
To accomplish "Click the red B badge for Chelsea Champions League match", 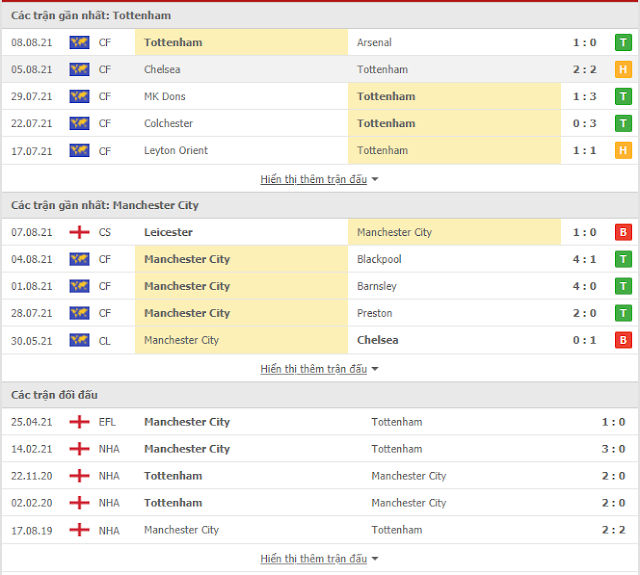I will click(623, 340).
